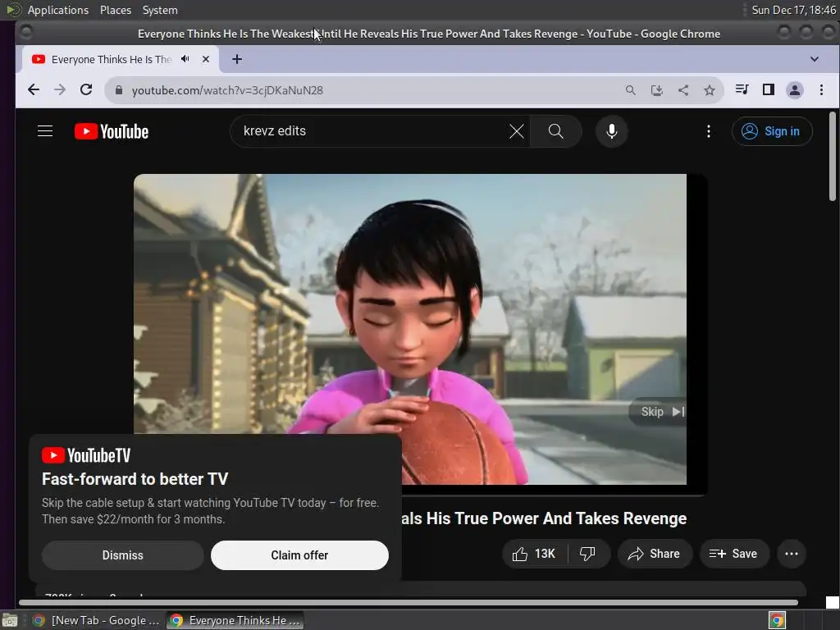Open YouTube settings three-dot menu

click(x=708, y=131)
